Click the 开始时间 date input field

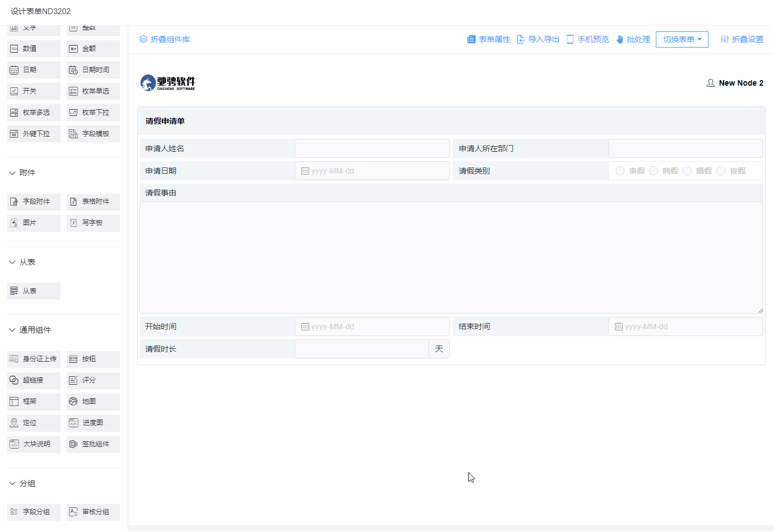[x=372, y=326]
